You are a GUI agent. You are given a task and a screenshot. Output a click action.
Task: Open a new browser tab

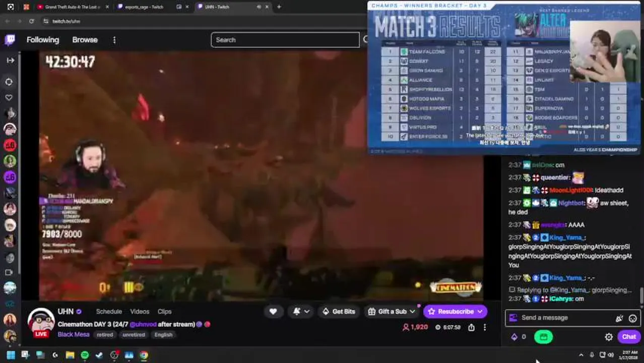coord(279,7)
